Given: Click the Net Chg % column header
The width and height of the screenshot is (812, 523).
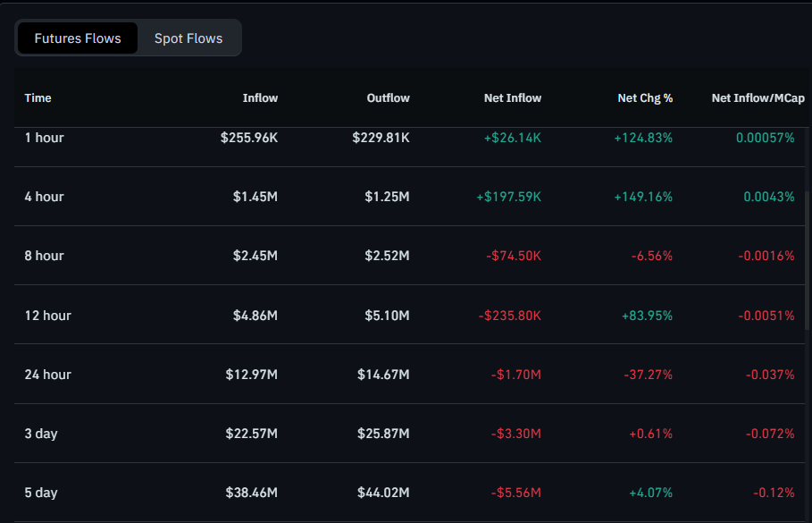Looking at the screenshot, I should coord(645,98).
